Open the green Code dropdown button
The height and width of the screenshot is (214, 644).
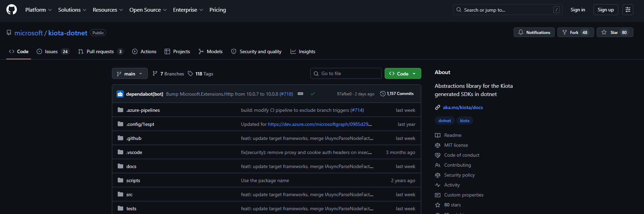[x=403, y=73]
